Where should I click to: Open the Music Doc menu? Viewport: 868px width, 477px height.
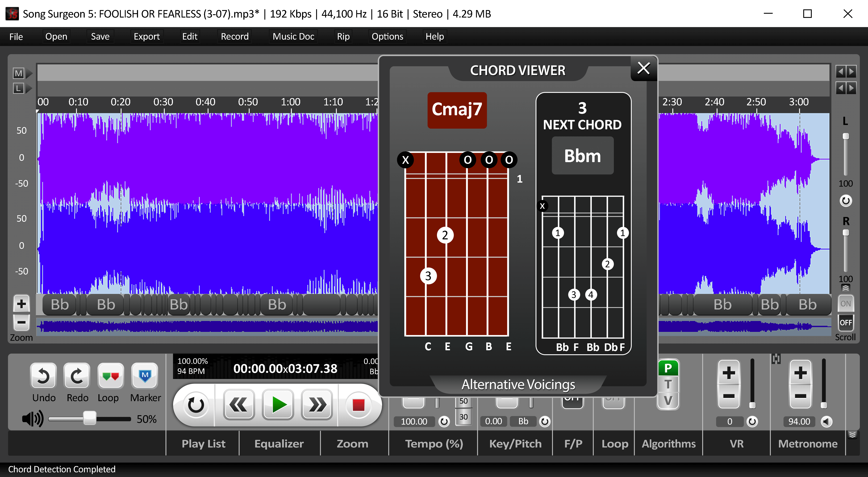coord(293,36)
